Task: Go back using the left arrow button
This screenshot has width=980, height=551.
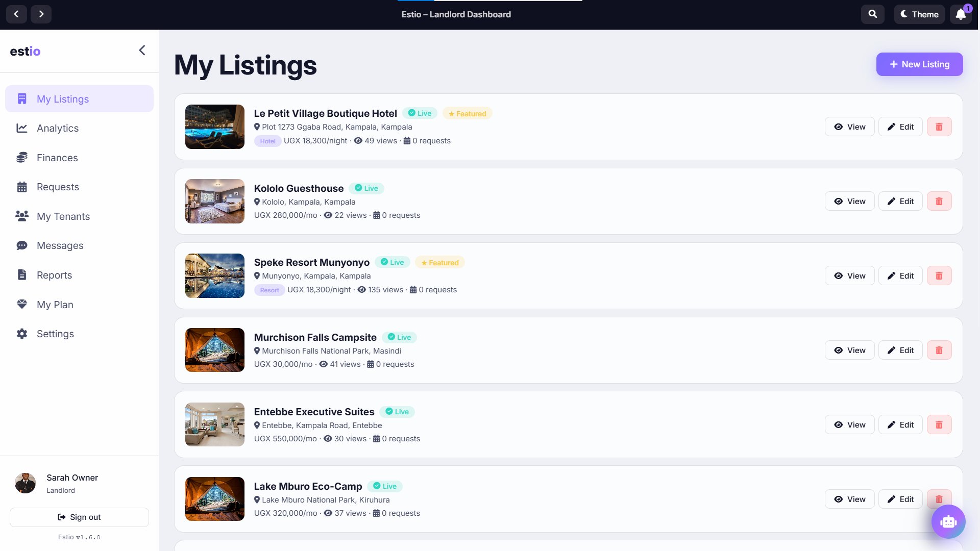Action: click(x=16, y=14)
